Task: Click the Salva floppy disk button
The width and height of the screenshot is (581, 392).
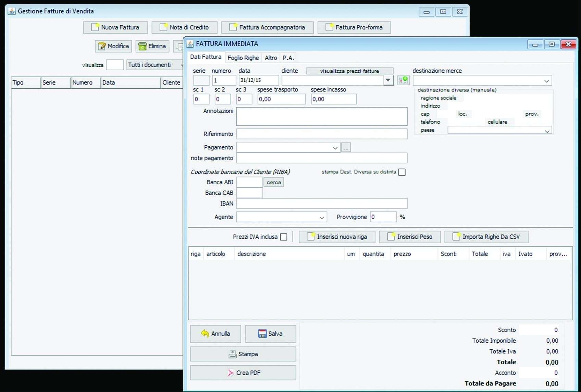Action: (x=270, y=334)
